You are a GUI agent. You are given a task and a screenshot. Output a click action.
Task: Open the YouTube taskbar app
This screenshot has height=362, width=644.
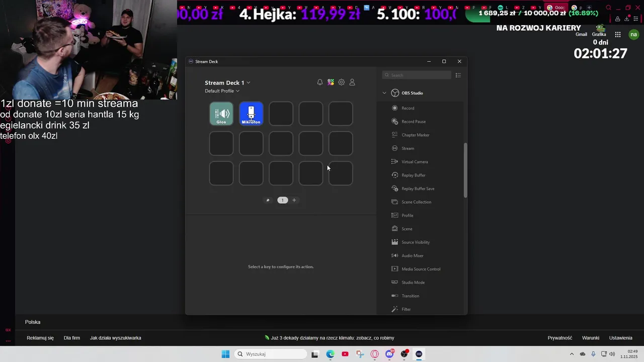click(x=345, y=354)
